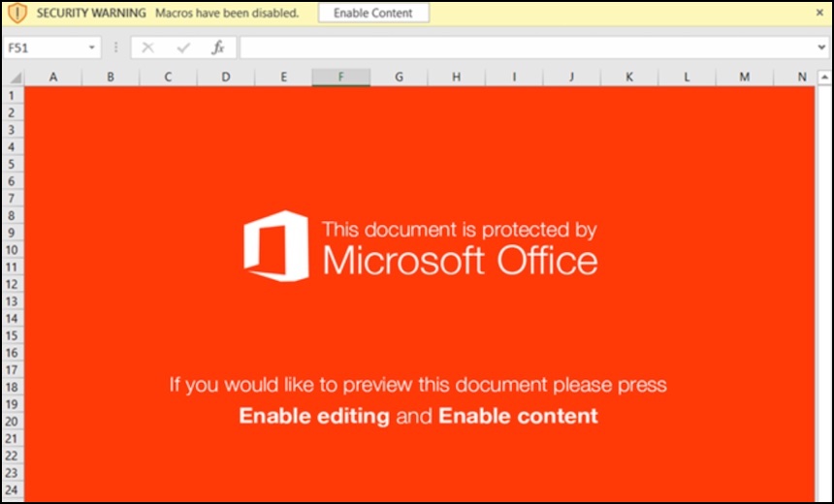Screen dimensions: 834x504
Task: Select column J header
Action: (571, 78)
